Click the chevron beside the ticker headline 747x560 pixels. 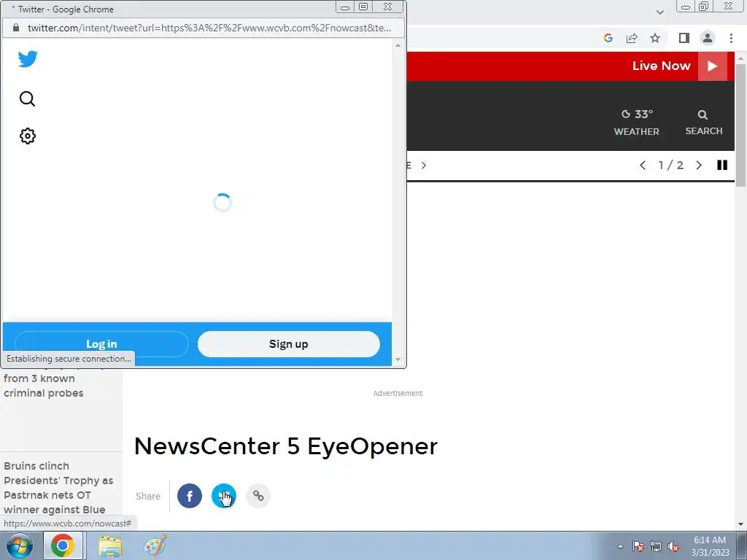(424, 166)
